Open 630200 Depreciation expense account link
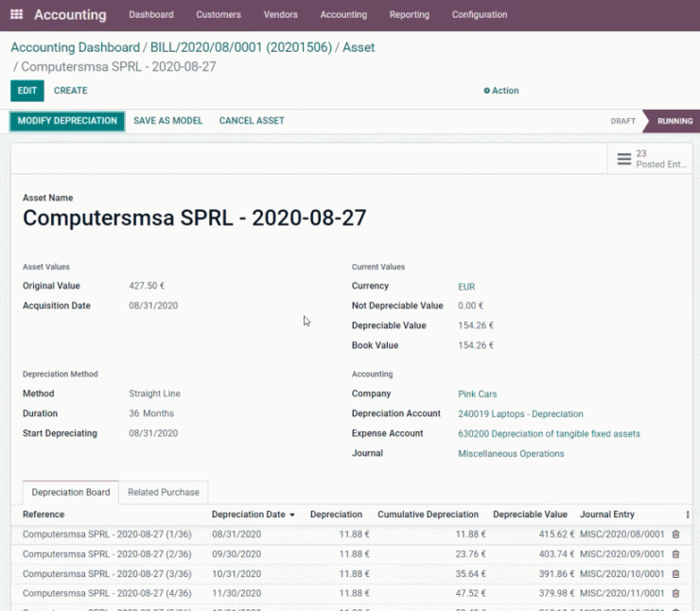 tap(549, 434)
